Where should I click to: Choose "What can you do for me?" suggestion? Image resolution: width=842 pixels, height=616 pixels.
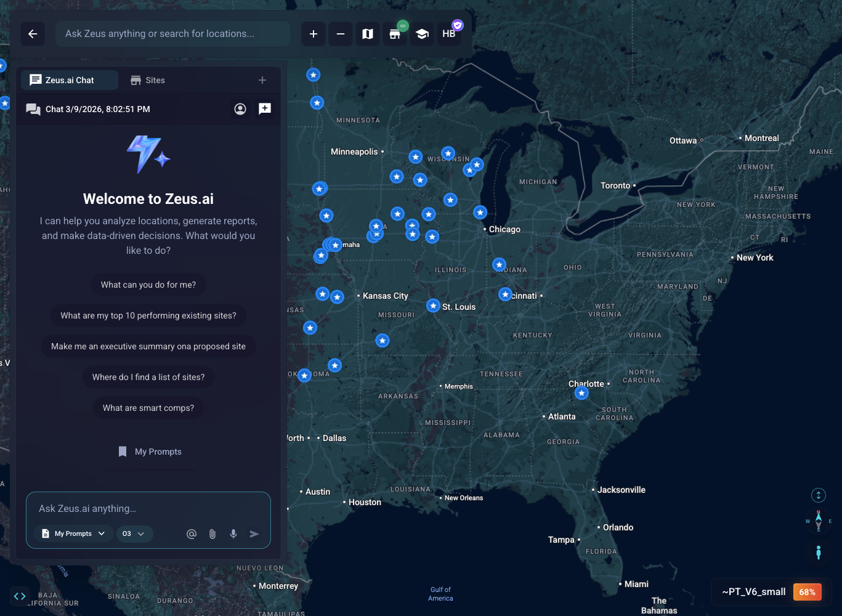(x=148, y=285)
